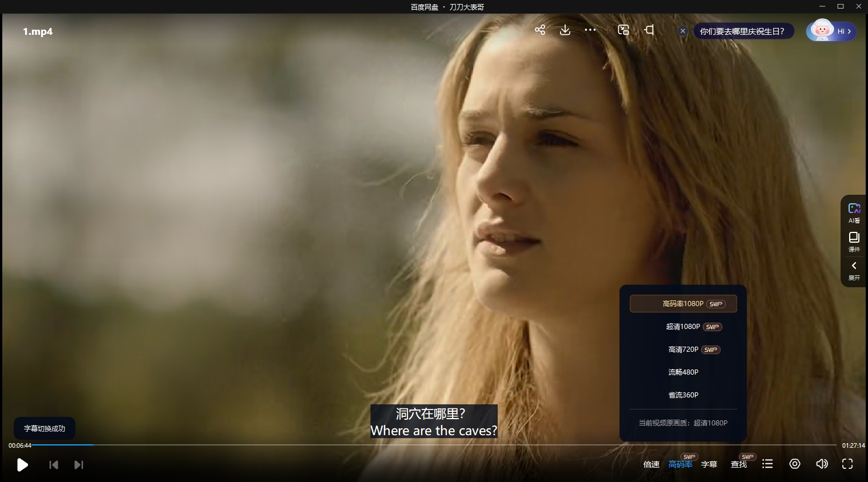Viewport: 868px width, 482px height.
Task: Open player settings hexagon icon
Action: click(795, 464)
